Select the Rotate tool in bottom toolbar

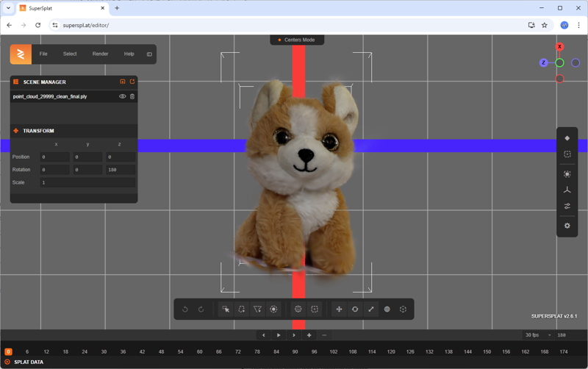(355, 309)
